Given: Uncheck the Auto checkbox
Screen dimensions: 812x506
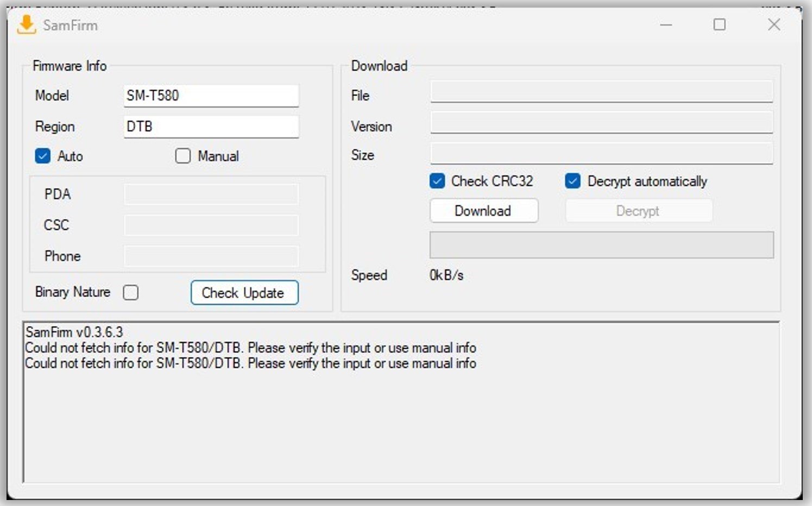Looking at the screenshot, I should tap(43, 157).
